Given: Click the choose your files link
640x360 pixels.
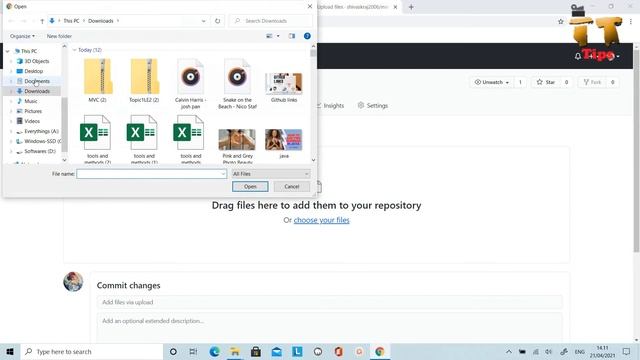Looking at the screenshot, I should tap(322, 220).
